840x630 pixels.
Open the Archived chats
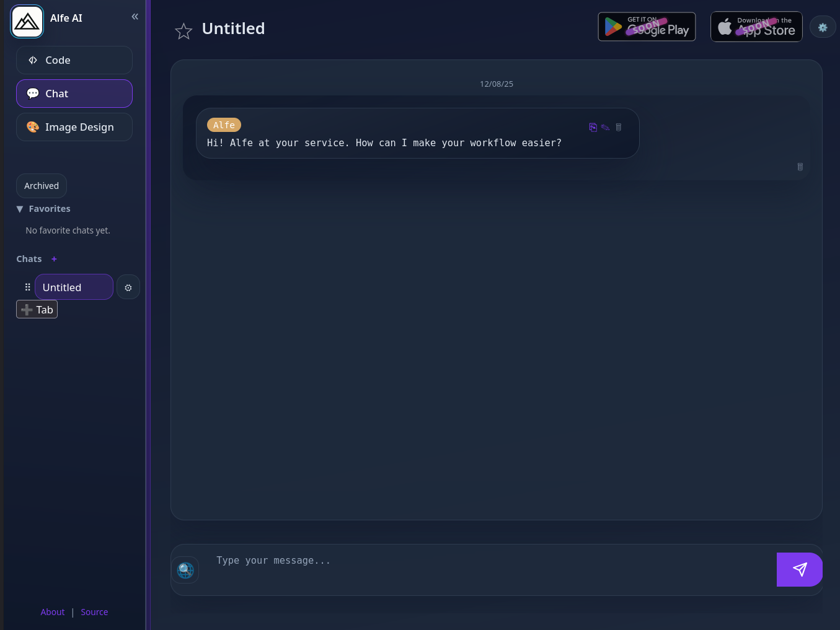click(x=42, y=186)
